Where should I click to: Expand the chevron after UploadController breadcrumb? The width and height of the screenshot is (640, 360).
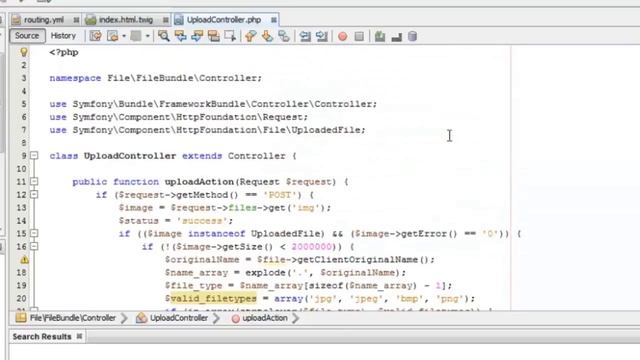(216, 318)
